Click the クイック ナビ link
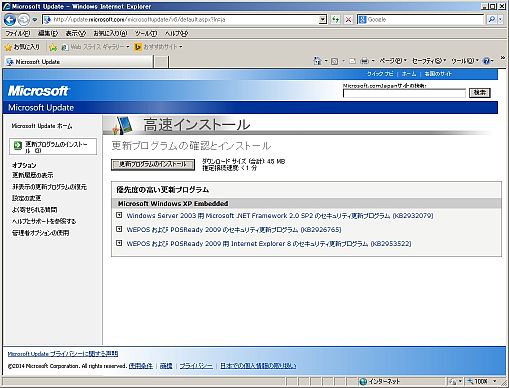This screenshot has height=388, width=509. point(380,74)
